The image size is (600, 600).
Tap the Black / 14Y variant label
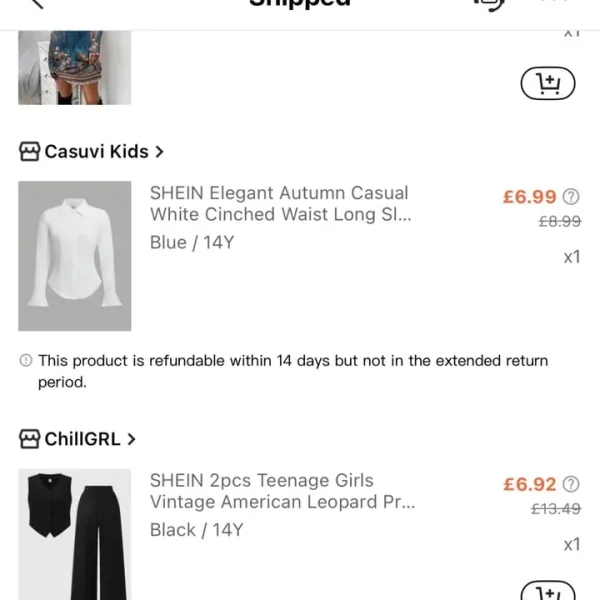pyautogui.click(x=196, y=530)
